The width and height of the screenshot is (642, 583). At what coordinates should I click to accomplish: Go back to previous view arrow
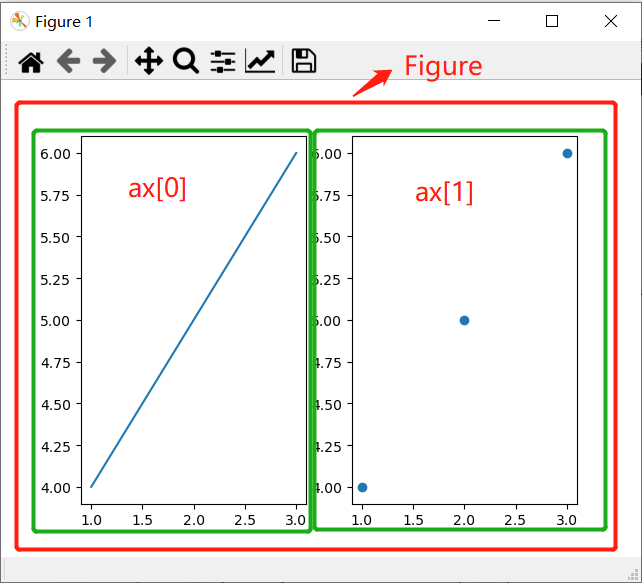point(68,61)
